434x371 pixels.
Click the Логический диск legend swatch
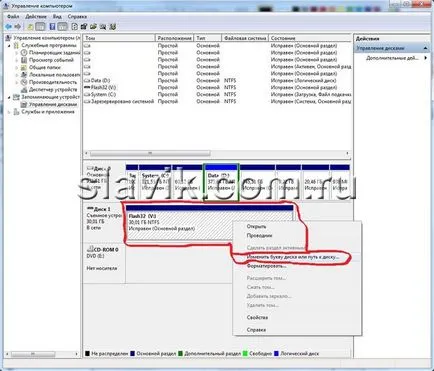[276, 353]
